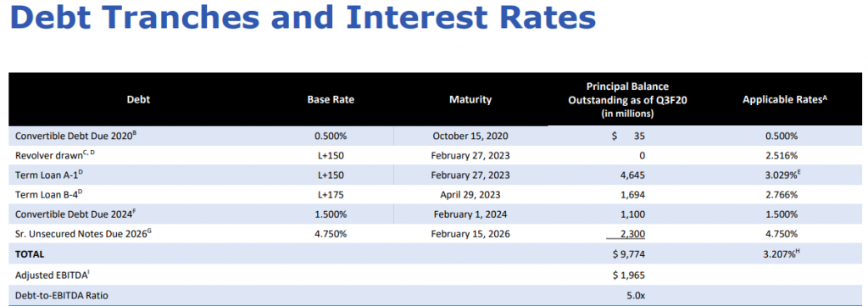Select the '5.0x' ratio value
868x306 pixels.
click(634, 296)
